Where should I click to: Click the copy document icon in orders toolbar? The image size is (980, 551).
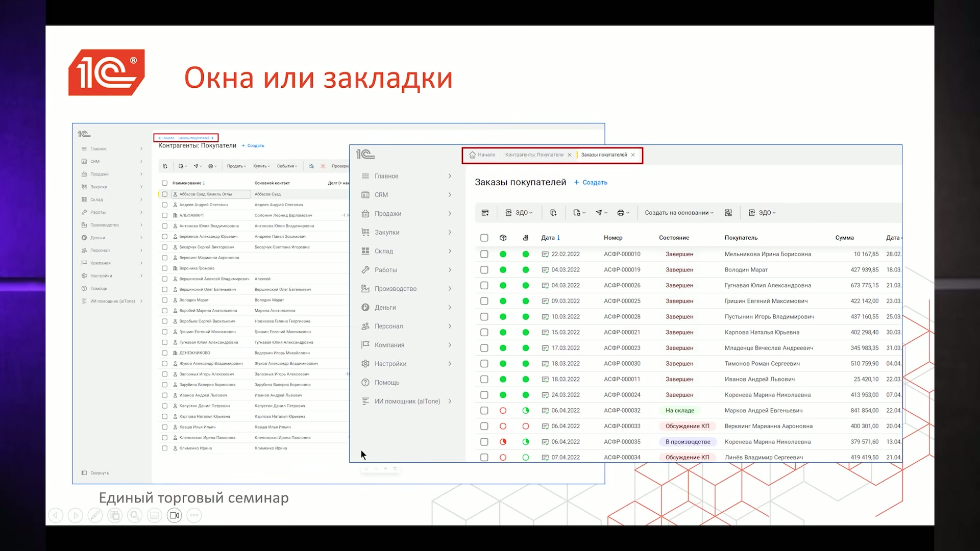(x=553, y=213)
